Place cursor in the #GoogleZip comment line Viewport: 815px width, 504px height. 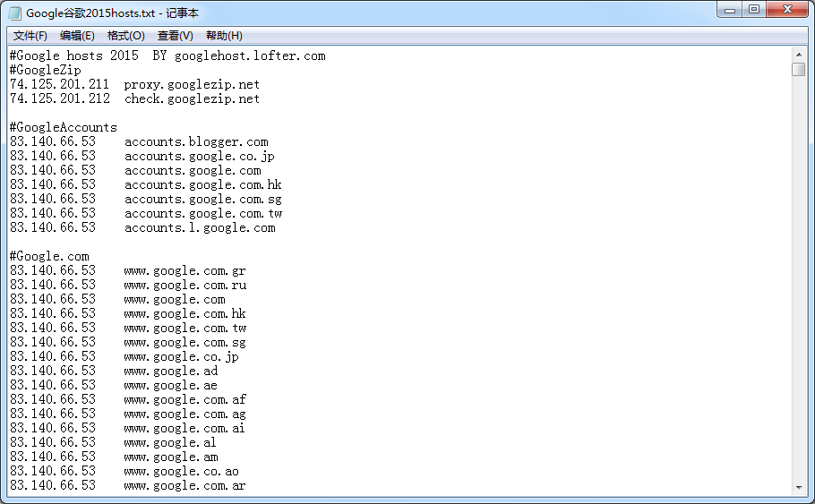45,70
